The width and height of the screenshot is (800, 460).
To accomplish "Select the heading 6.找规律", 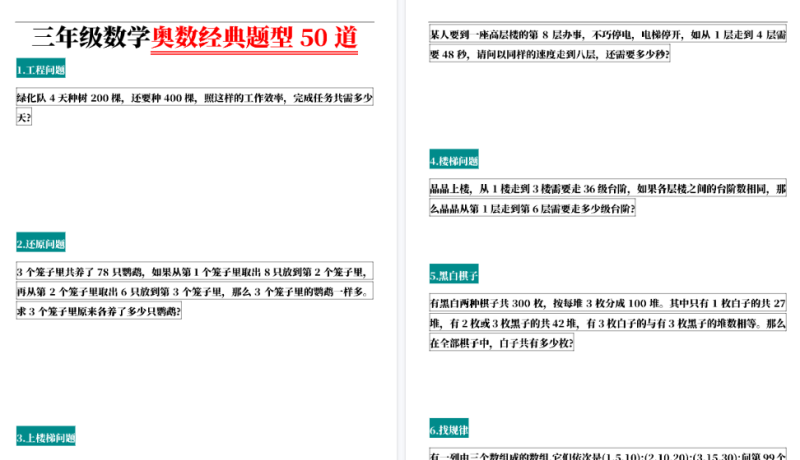I will click(x=449, y=429).
